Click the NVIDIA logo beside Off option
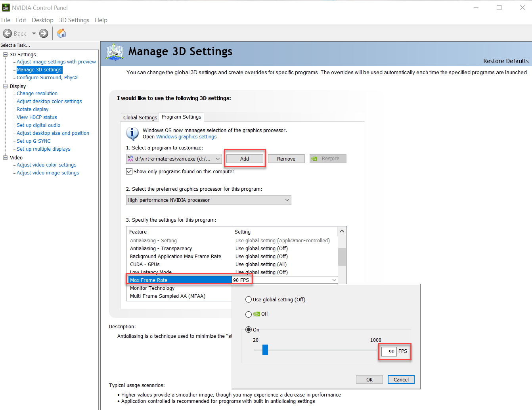The height and width of the screenshot is (410, 532). (x=256, y=314)
